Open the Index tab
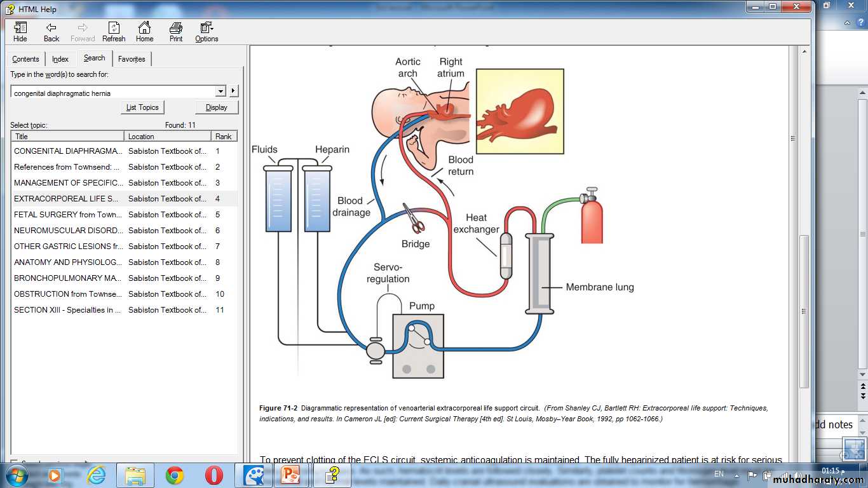The image size is (868, 488). tap(60, 59)
